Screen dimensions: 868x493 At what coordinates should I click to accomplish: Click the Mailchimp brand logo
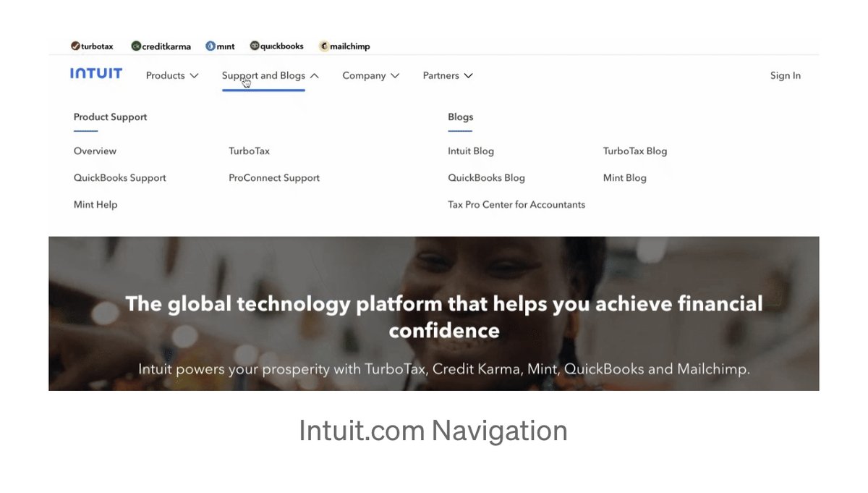tap(344, 46)
